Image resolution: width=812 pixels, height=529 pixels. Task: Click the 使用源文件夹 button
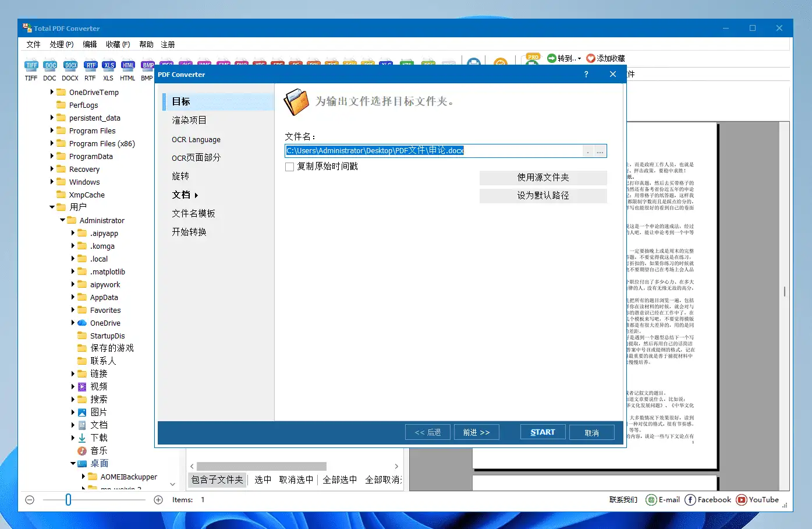(x=543, y=177)
